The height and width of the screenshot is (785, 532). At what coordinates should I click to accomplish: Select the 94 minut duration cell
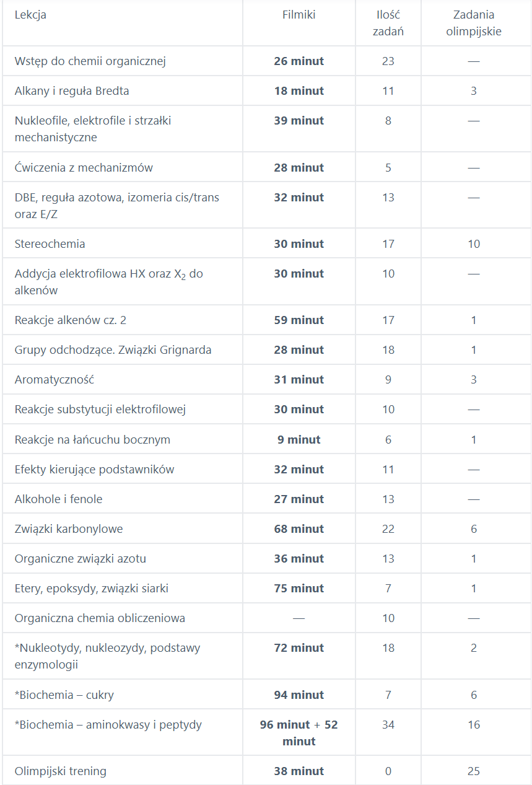pos(299,695)
